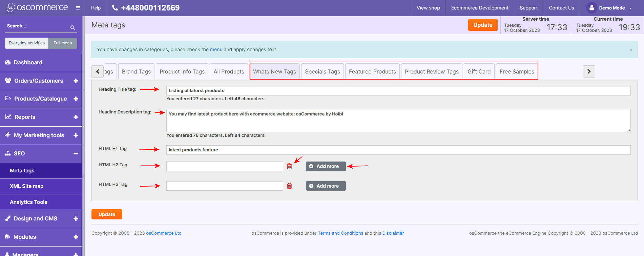
Task: Open the Contact Us link
Action: point(561,8)
